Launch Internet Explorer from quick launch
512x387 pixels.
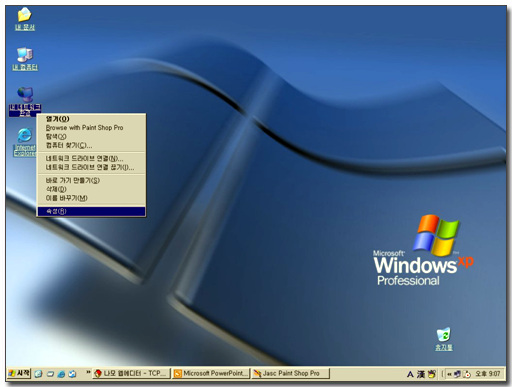pos(61,374)
